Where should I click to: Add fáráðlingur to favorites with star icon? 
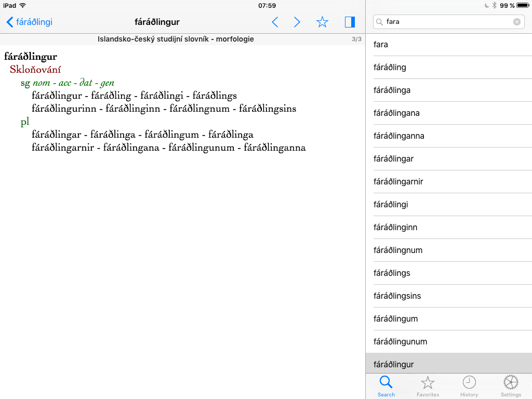[322, 22]
